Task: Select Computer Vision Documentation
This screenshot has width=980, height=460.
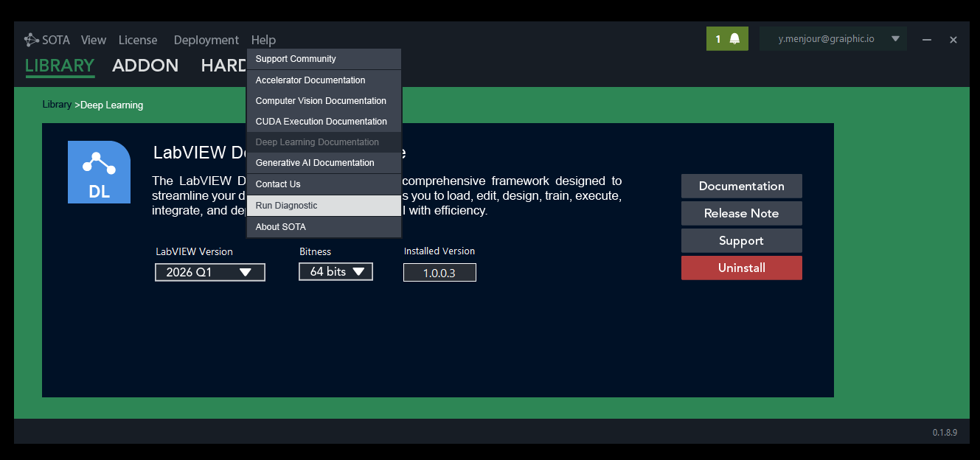Action: point(324,101)
